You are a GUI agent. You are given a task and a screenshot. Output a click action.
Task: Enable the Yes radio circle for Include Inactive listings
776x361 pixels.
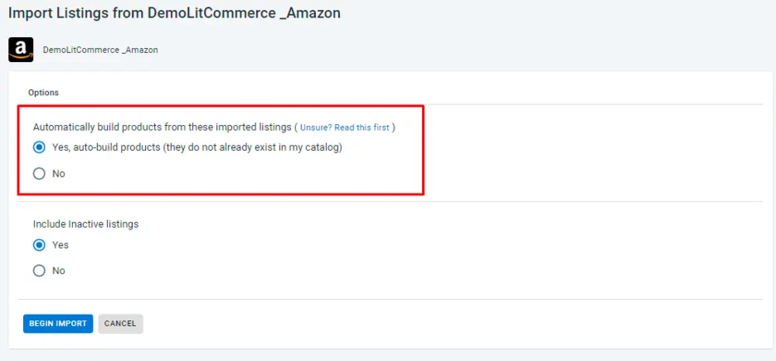coord(39,245)
